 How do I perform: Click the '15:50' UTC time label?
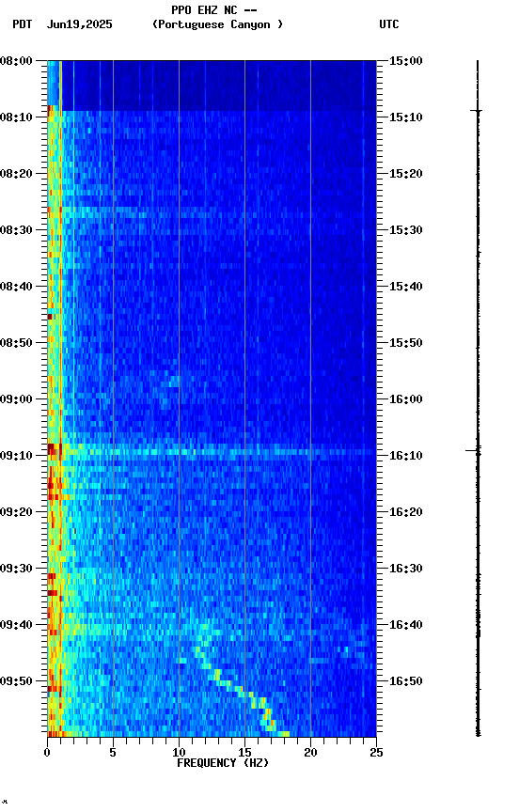[x=405, y=343]
